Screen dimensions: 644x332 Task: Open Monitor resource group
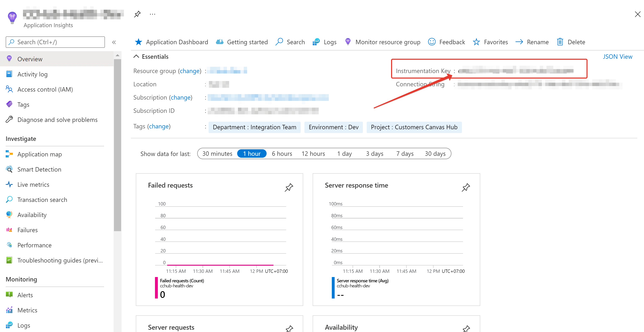point(383,42)
